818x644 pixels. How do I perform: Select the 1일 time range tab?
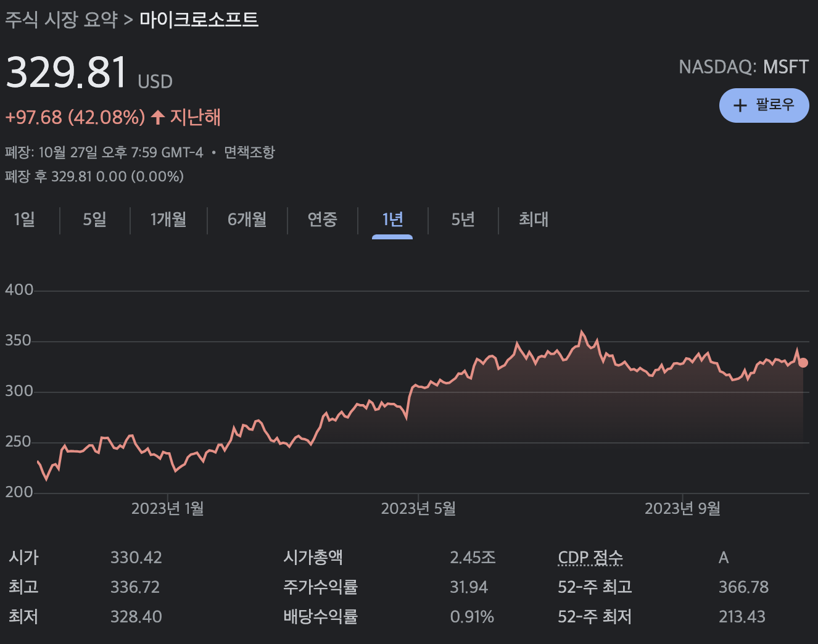[25, 219]
